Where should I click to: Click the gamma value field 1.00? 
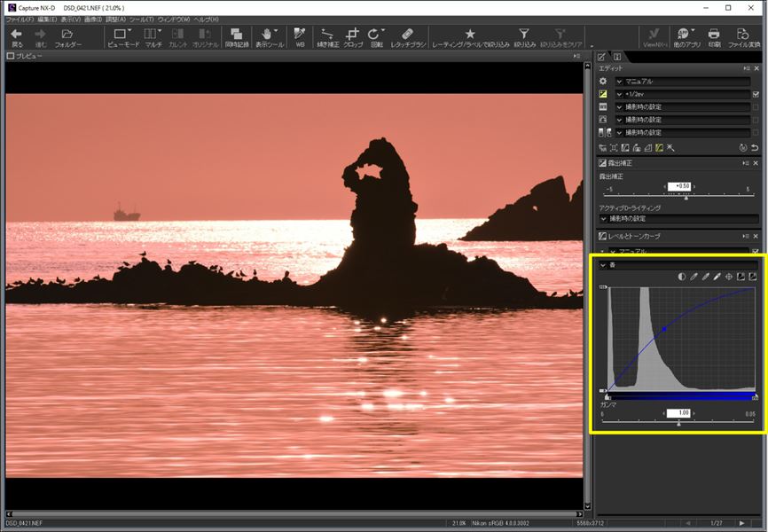[678, 413]
